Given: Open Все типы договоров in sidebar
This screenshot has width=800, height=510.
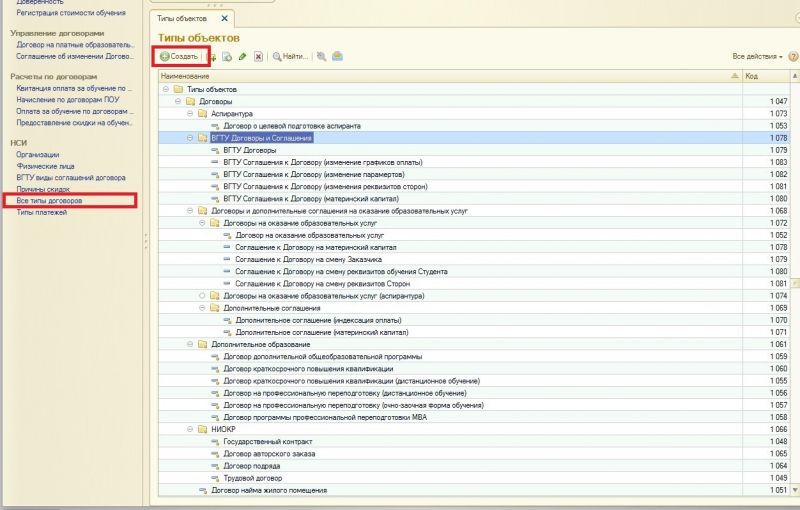Looking at the screenshot, I should 49,201.
